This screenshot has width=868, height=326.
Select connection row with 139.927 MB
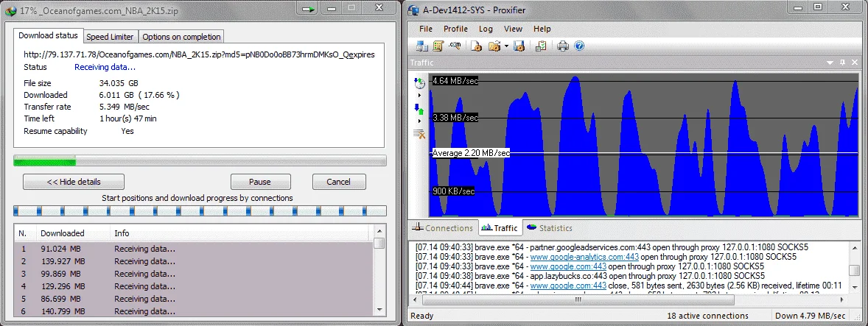(x=194, y=261)
